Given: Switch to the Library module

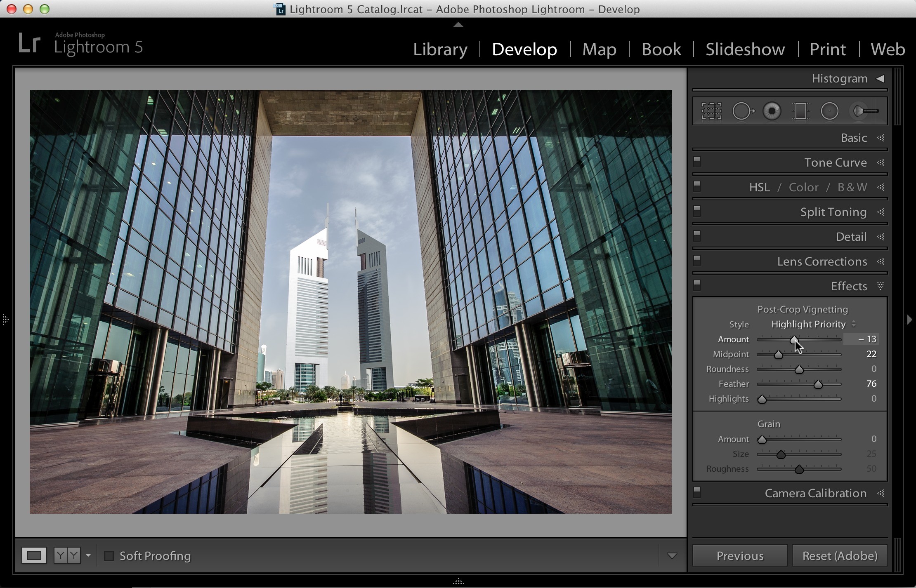Looking at the screenshot, I should (440, 49).
